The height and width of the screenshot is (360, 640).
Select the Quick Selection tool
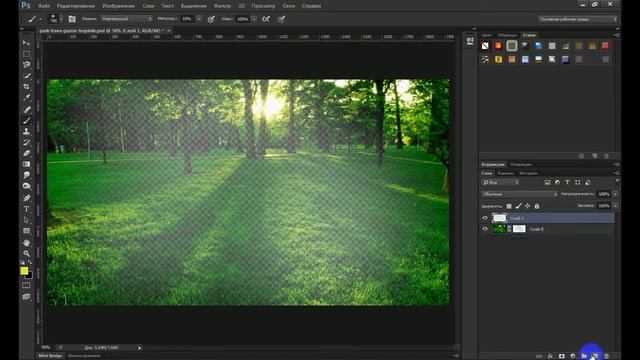click(x=27, y=76)
